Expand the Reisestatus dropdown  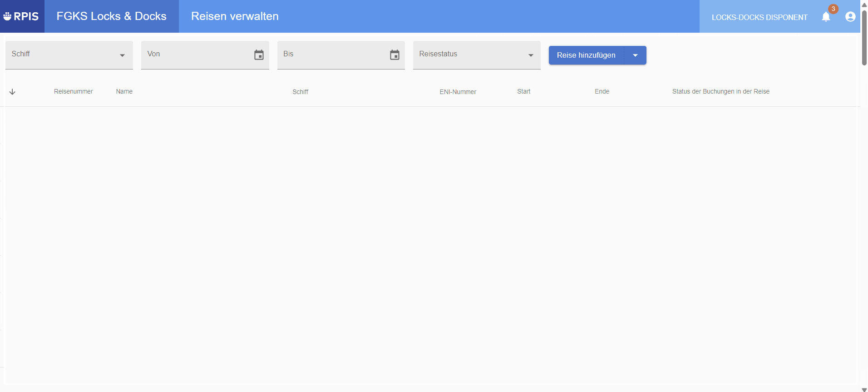(x=477, y=55)
